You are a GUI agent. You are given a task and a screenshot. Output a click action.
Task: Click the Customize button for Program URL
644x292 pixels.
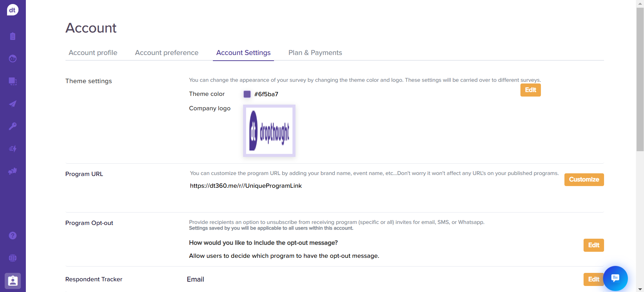click(x=584, y=179)
